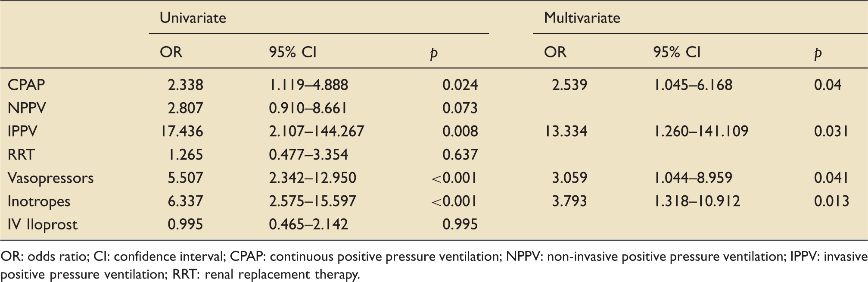The width and height of the screenshot is (868, 282).
Task: Select the confidence interval 2.107–144.267
Action: click(317, 131)
